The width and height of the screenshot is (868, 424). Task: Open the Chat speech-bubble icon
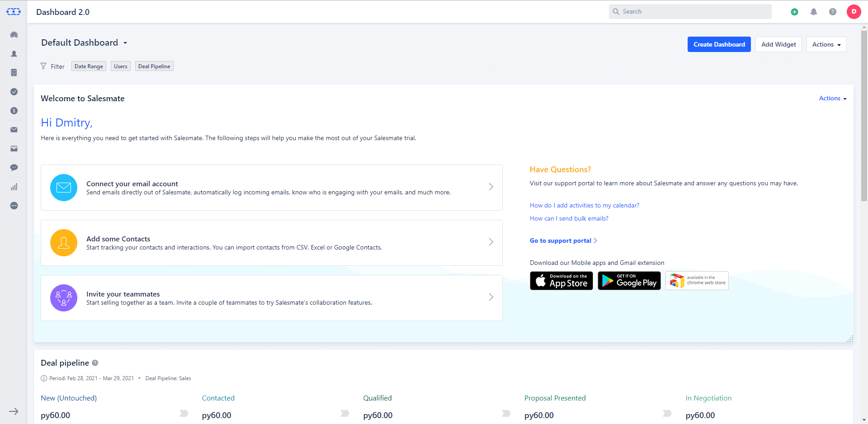pos(14,168)
